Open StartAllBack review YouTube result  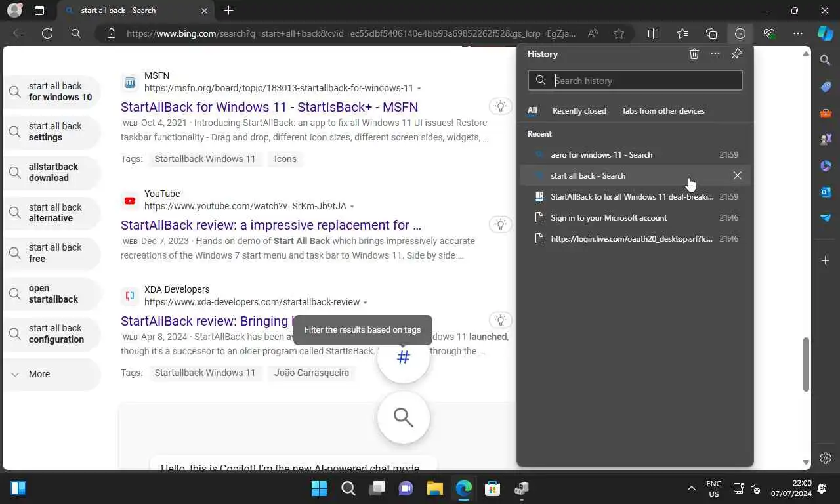click(271, 225)
